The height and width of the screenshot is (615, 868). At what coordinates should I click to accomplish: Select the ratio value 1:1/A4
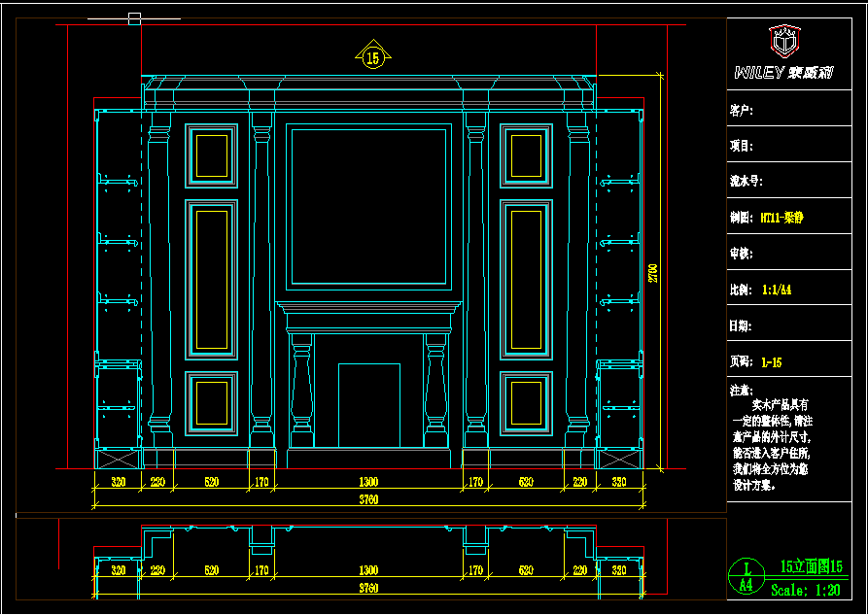click(x=777, y=290)
